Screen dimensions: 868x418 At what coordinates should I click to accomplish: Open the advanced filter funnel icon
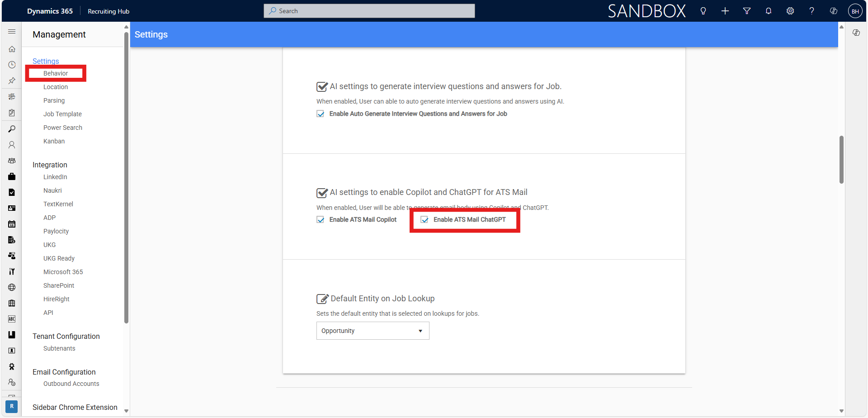click(x=747, y=11)
